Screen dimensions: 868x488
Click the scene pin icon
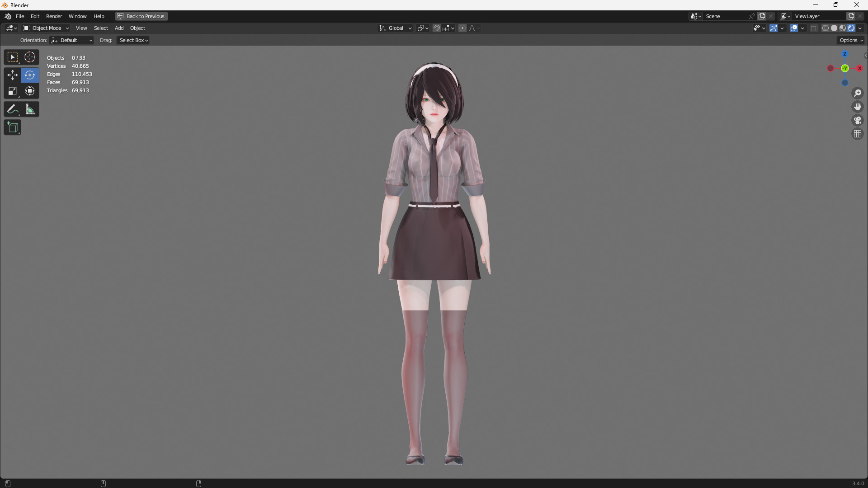pos(752,16)
